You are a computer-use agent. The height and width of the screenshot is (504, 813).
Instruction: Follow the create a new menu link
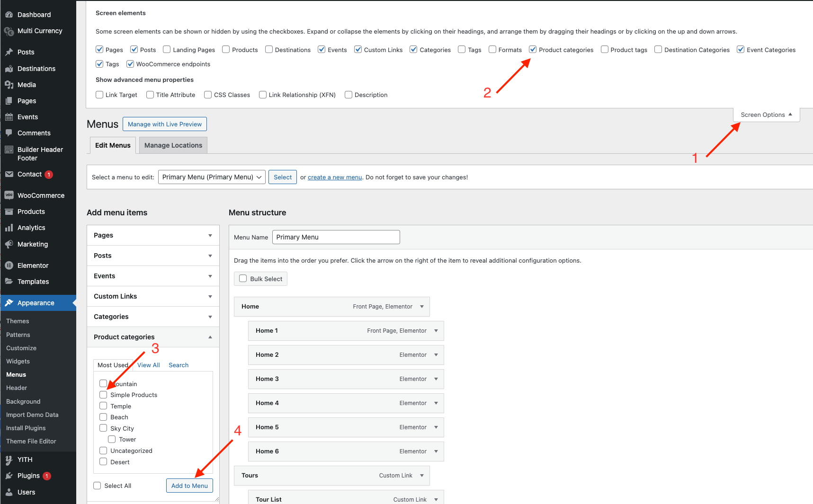click(335, 177)
